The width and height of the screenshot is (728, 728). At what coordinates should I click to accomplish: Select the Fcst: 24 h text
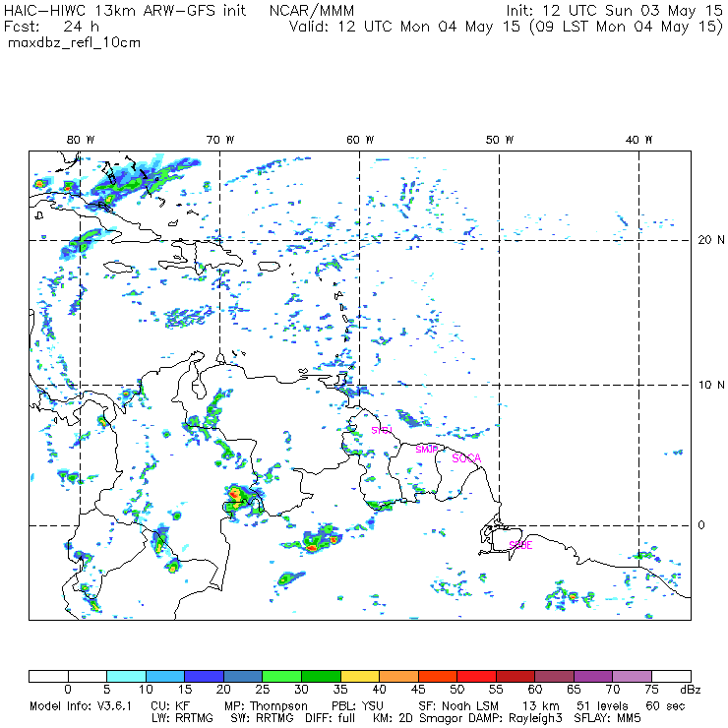pyautogui.click(x=51, y=27)
